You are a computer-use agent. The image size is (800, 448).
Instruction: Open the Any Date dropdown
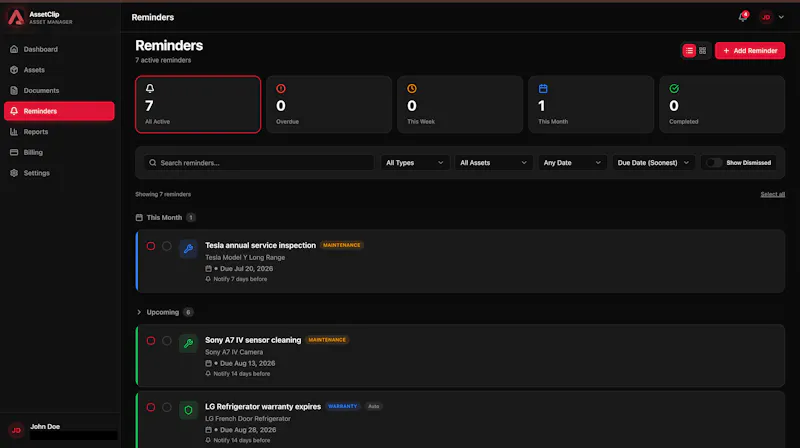pyautogui.click(x=572, y=163)
